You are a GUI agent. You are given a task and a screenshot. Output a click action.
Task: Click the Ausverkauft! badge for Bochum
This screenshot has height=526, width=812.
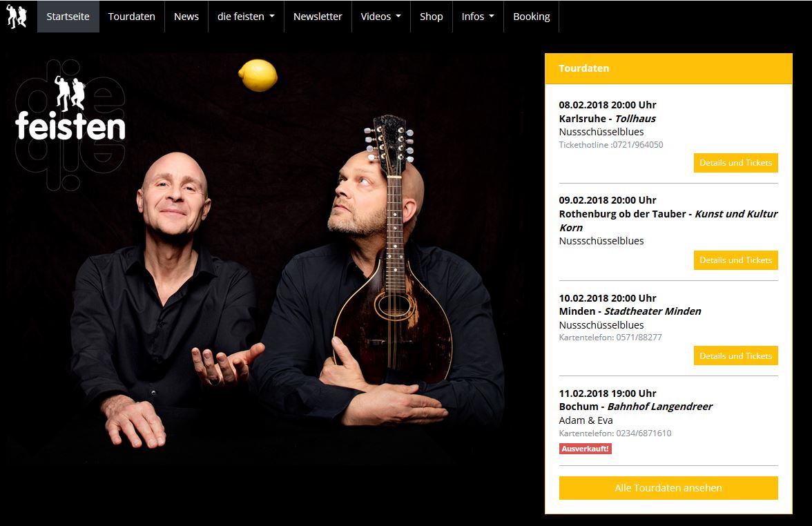586,449
